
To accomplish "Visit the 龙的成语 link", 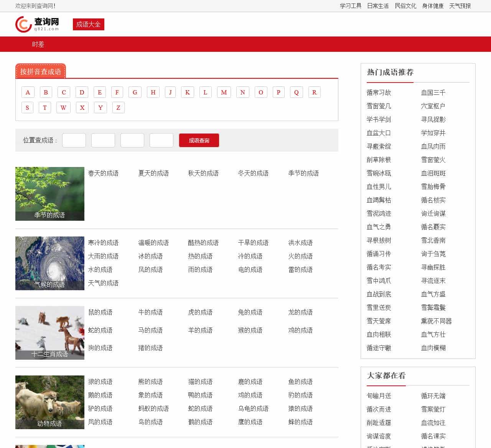I will [x=300, y=312].
